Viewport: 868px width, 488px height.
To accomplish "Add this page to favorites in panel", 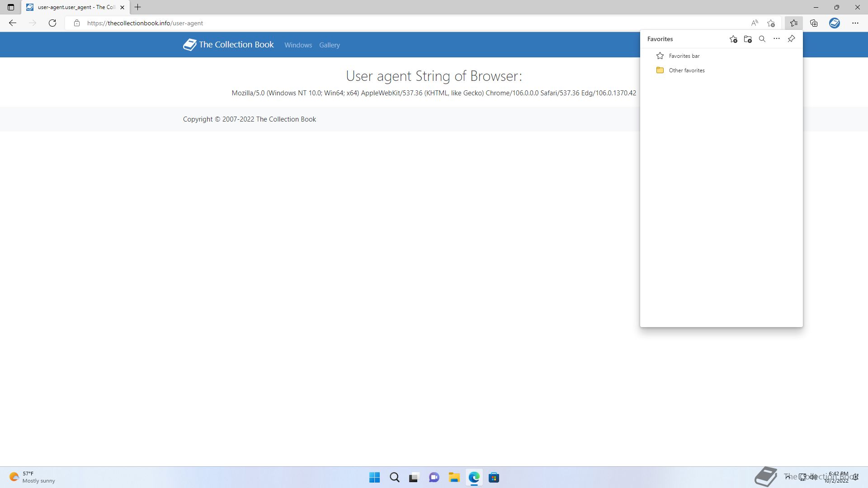I will coord(733,39).
